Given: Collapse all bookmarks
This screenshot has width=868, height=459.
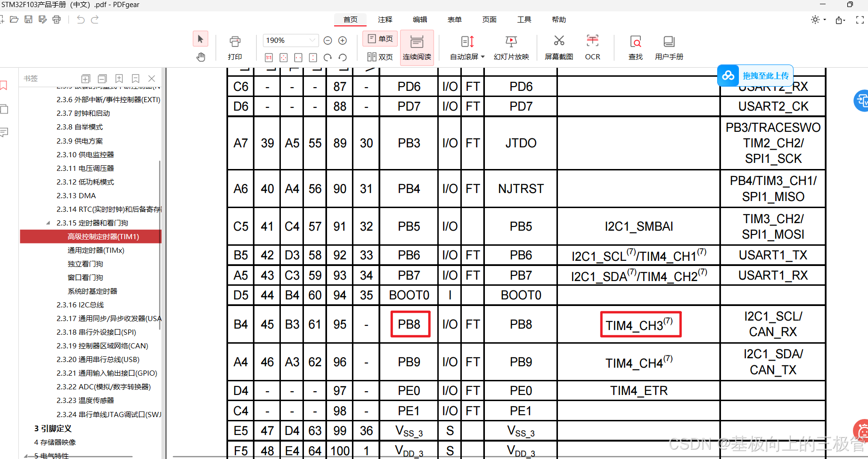Looking at the screenshot, I should click(x=102, y=79).
